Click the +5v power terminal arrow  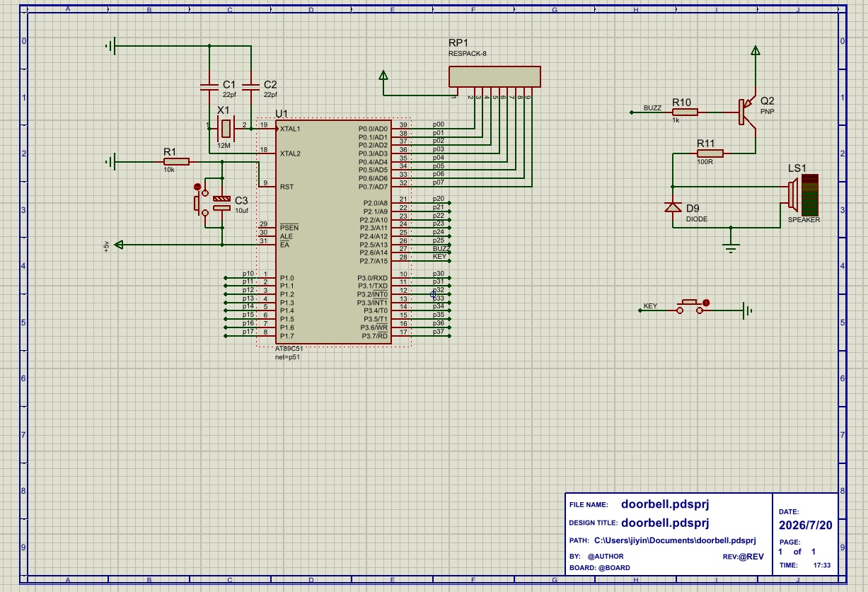click(119, 245)
